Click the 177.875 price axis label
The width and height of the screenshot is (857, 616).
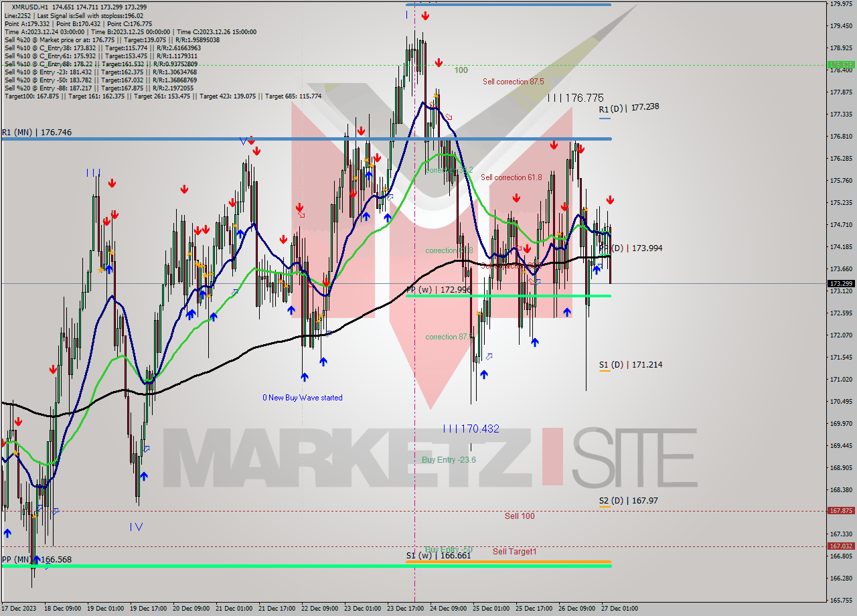coord(840,92)
